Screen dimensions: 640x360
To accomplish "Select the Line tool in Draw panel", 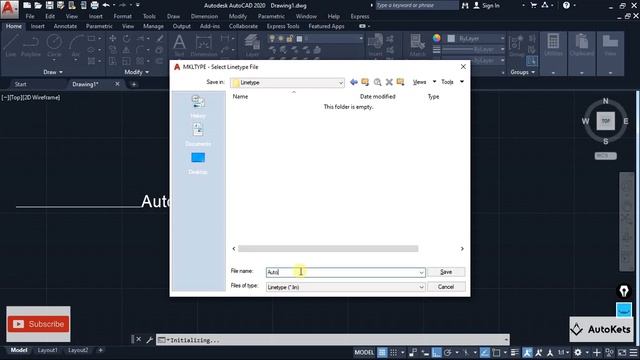I will pos(11,45).
